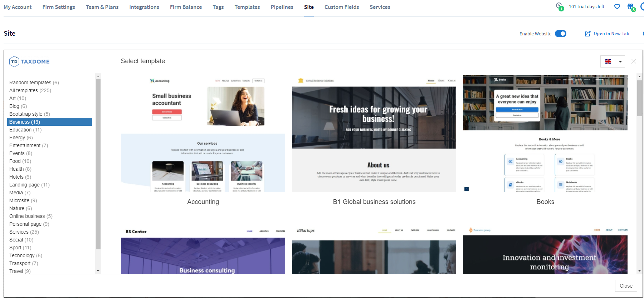Viewport: 644px width, 299px height.
Task: Close template dialog with X icon
Action: (634, 61)
